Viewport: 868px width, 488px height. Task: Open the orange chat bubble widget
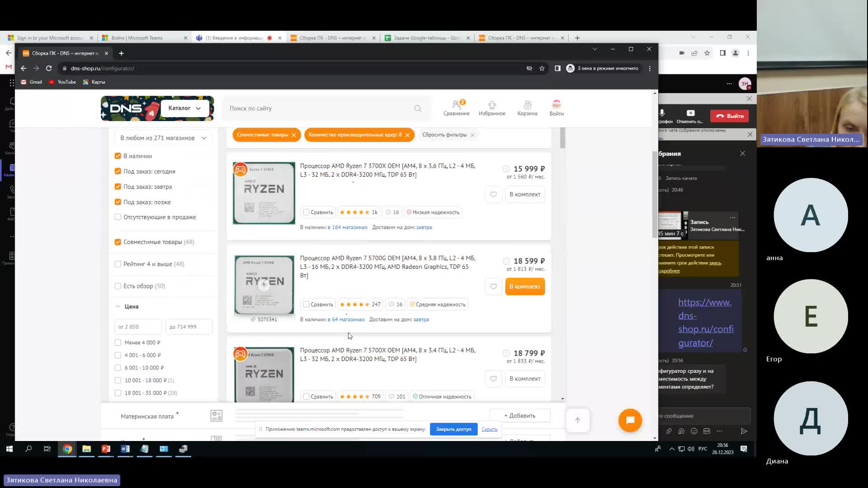click(630, 420)
